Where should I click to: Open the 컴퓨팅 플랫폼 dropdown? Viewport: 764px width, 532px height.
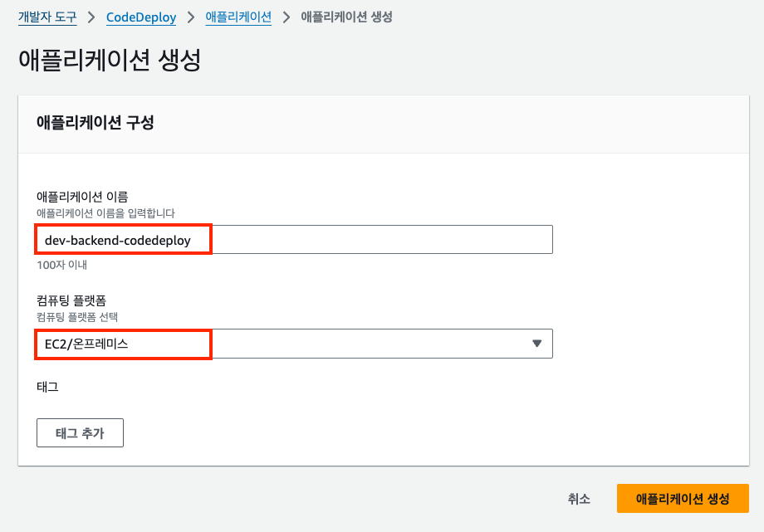click(294, 344)
